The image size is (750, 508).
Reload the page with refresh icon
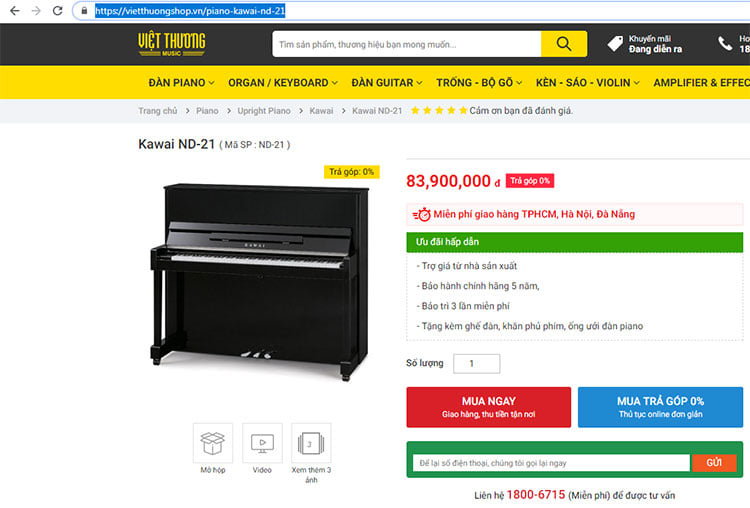pyautogui.click(x=57, y=11)
